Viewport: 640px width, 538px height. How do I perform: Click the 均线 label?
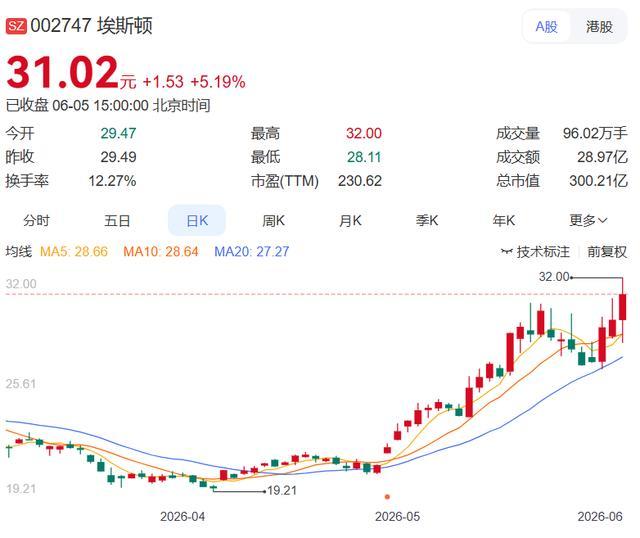pos(18,251)
